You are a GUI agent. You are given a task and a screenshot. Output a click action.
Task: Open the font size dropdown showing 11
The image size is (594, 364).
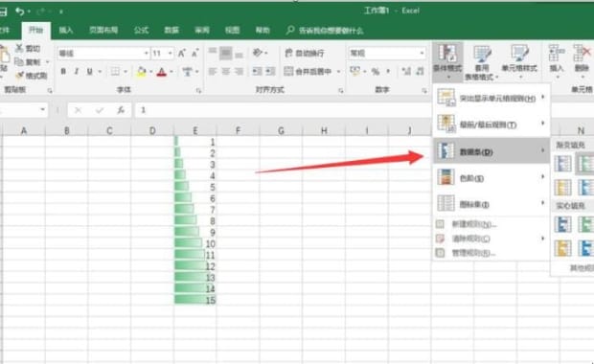(171, 54)
